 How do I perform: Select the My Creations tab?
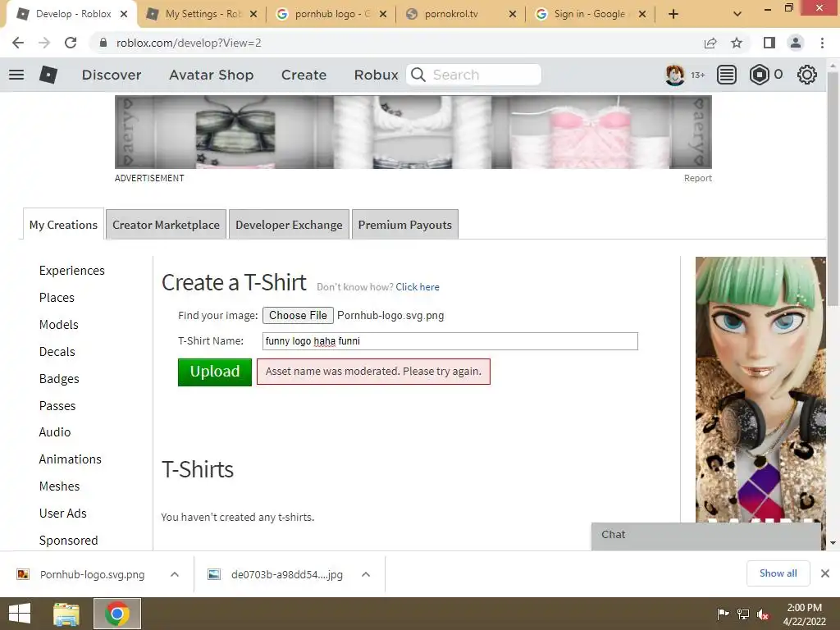(63, 225)
